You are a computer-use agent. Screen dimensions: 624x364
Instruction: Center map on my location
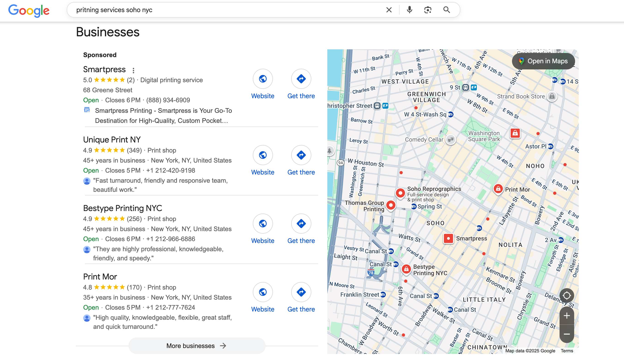pos(567,295)
